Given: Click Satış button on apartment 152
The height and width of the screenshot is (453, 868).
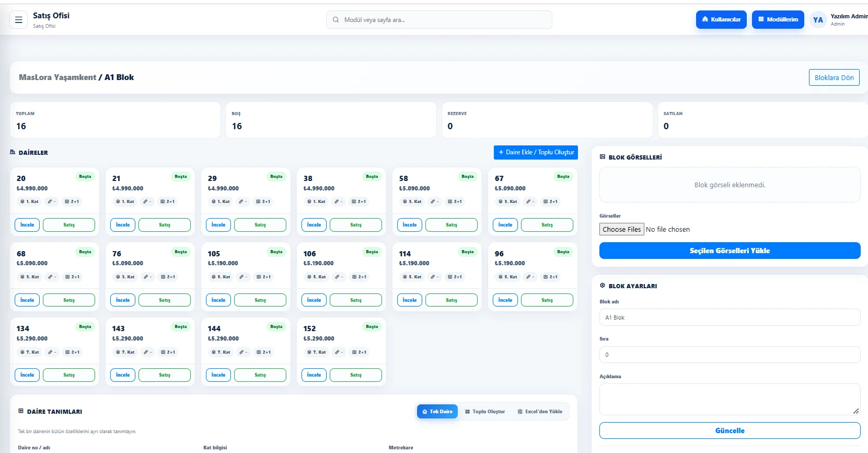Looking at the screenshot, I should [356, 375].
